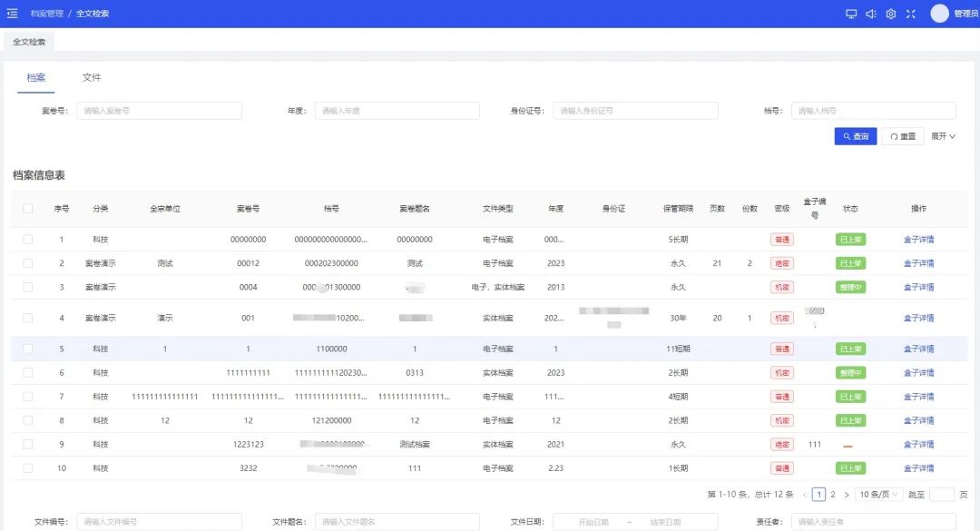Click the 档号 input field
This screenshot has height=531, width=980.
(874, 111)
